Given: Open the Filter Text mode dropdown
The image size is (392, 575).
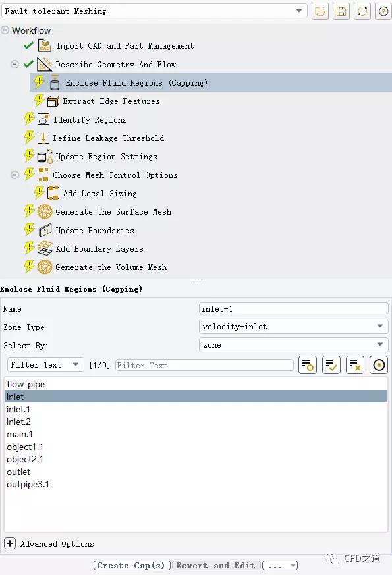Looking at the screenshot, I should coord(45,365).
